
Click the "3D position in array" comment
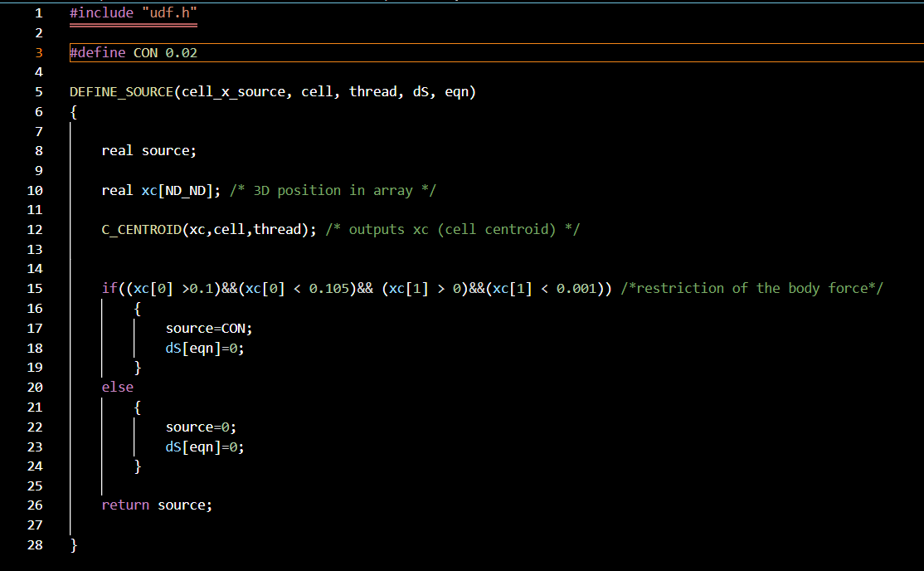coord(333,191)
